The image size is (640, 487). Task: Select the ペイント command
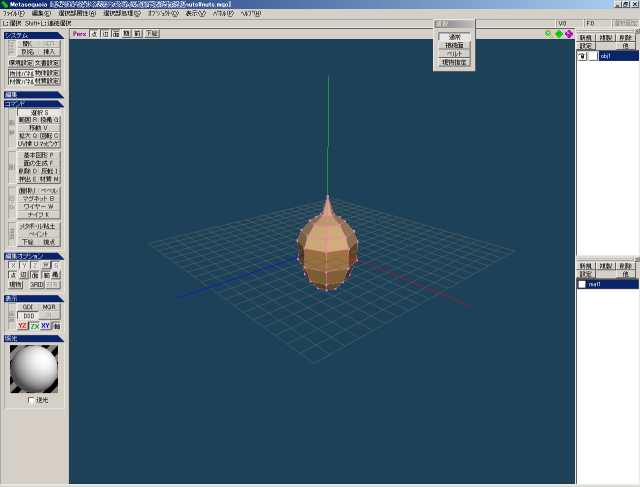coord(39,234)
